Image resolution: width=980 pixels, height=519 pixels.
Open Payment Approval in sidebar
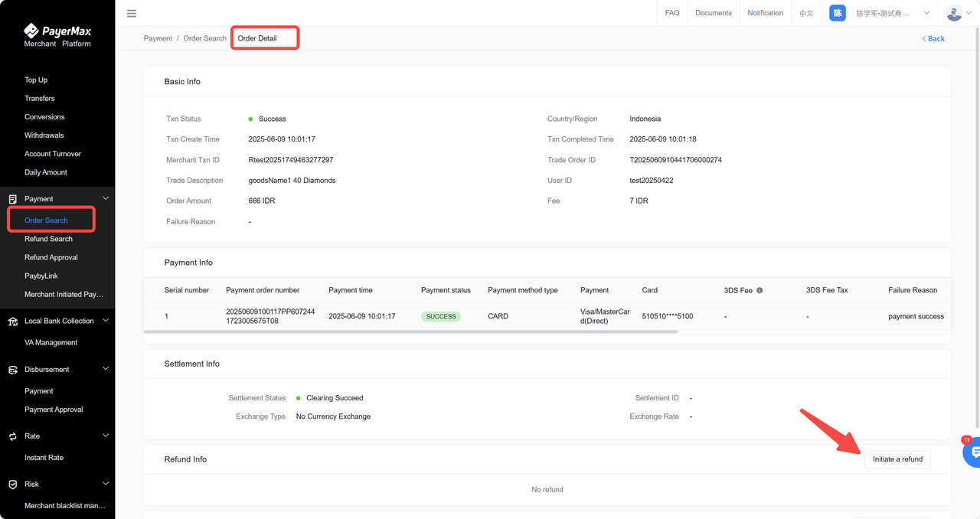point(54,410)
